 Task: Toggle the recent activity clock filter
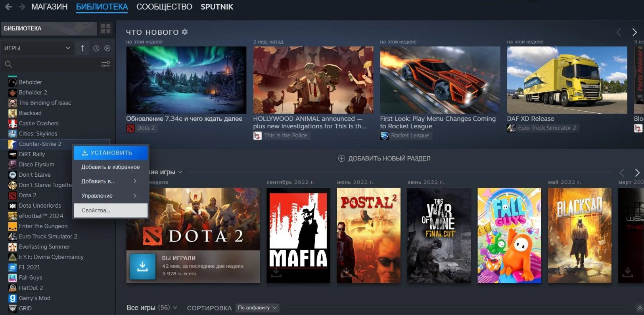coord(96,48)
